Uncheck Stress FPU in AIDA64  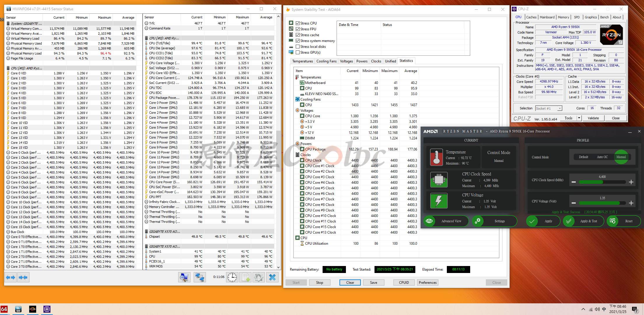(x=297, y=29)
